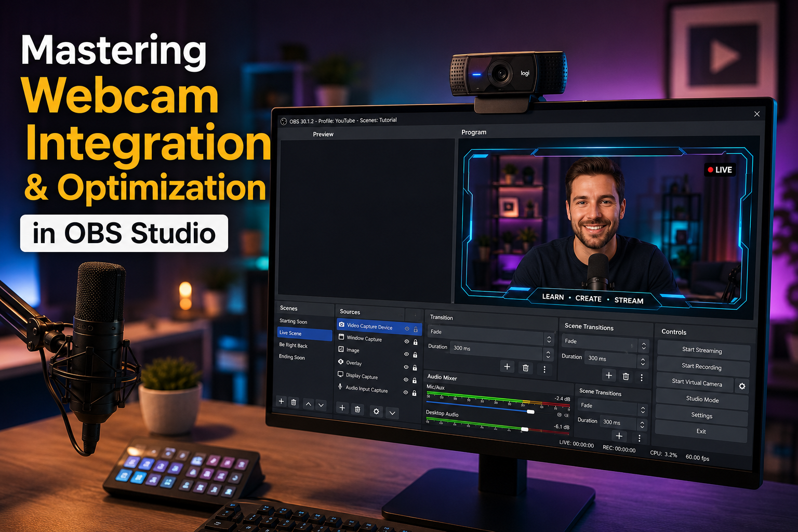Click the camera icon of Video Capture Device

click(x=341, y=325)
